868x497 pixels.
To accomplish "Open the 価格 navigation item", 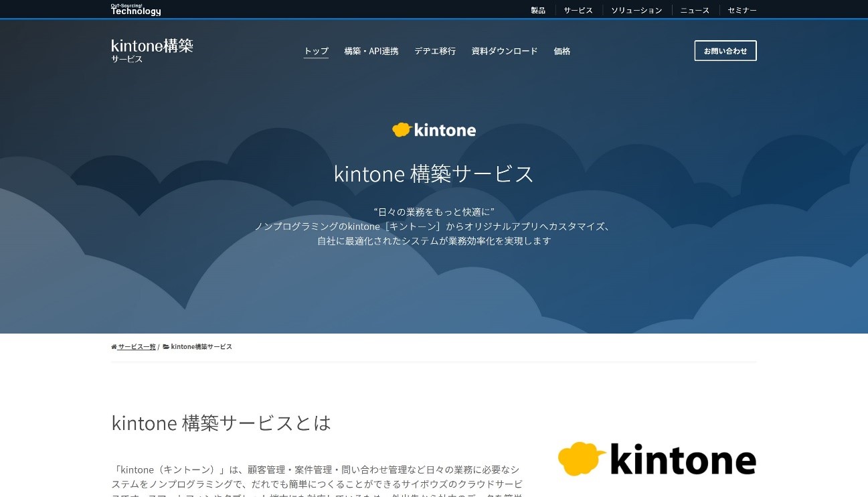I will [x=562, y=51].
